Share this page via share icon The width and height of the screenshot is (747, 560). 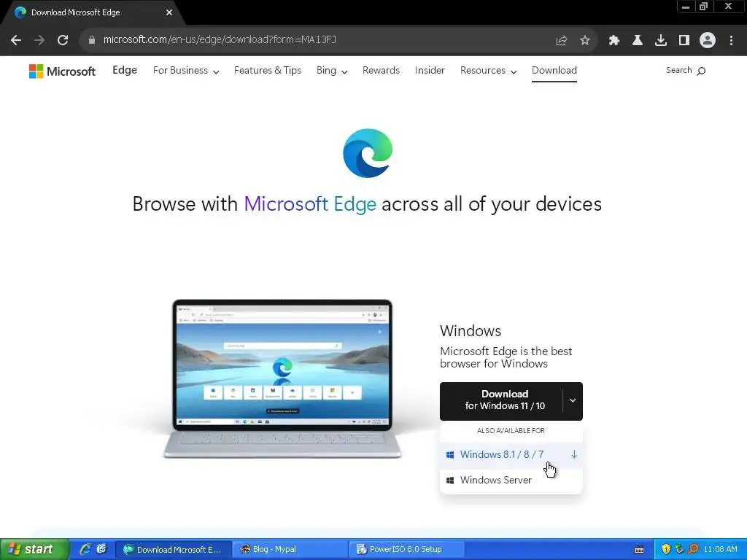(x=561, y=40)
